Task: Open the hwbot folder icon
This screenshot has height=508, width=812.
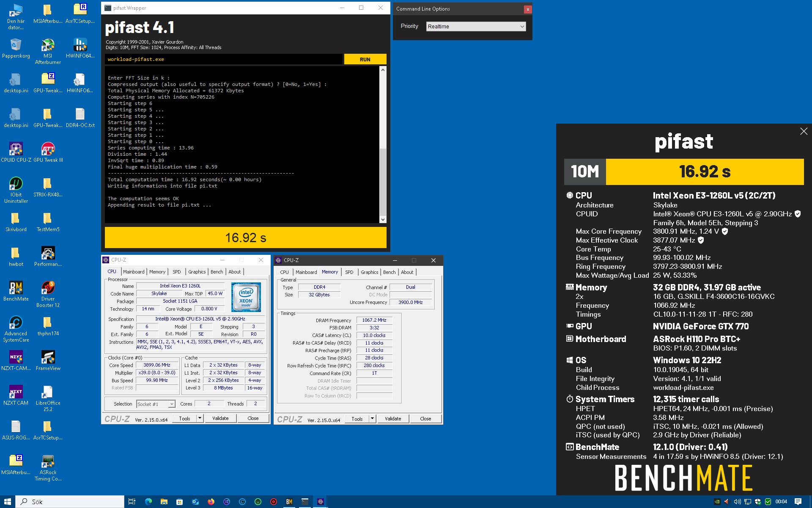Action: click(x=16, y=257)
